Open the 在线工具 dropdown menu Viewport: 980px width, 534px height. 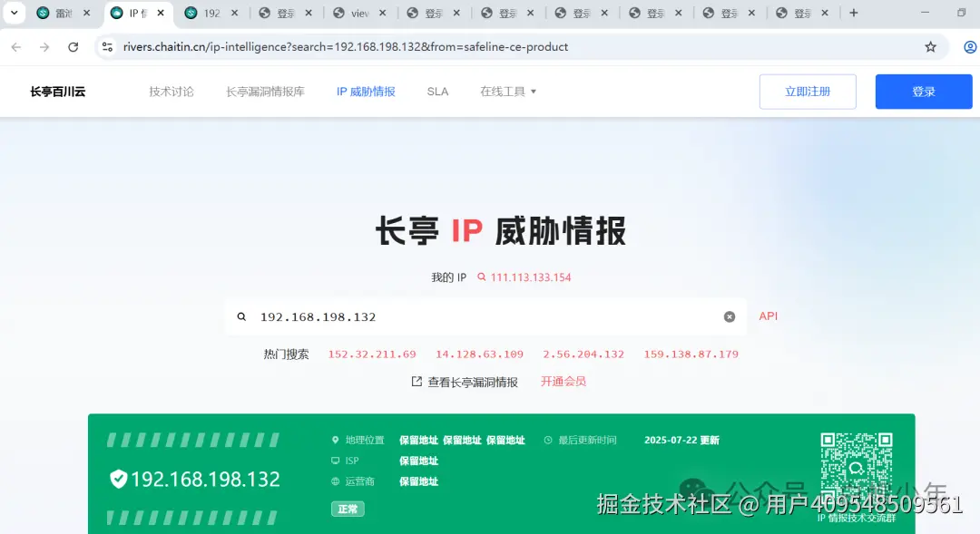click(507, 92)
